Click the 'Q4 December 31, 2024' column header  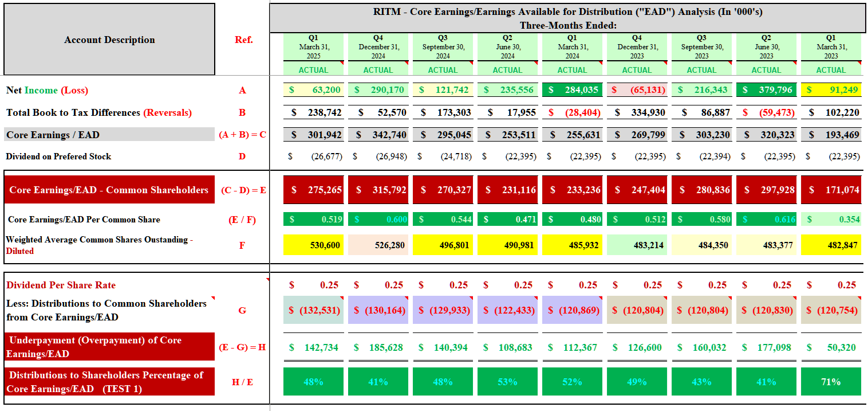pos(378,47)
